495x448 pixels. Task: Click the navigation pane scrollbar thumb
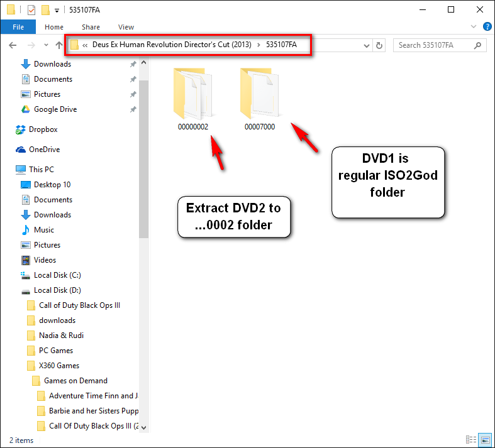[x=143, y=159]
